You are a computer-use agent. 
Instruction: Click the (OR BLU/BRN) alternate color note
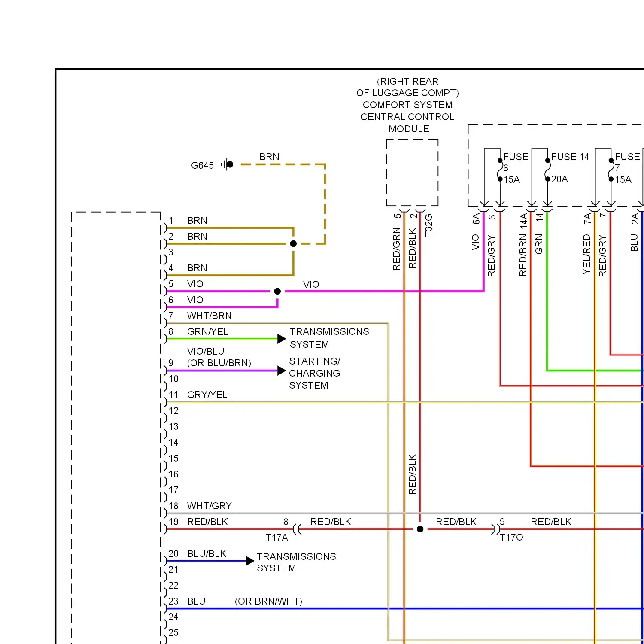219,363
